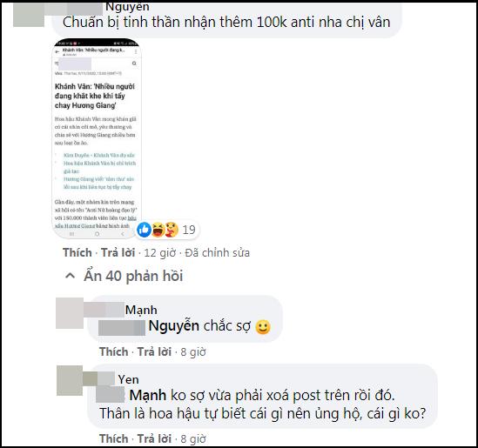This screenshot has width=478, height=448.
Task: Click the tagged Mạnh name in Yen's reply
Action: click(x=148, y=396)
